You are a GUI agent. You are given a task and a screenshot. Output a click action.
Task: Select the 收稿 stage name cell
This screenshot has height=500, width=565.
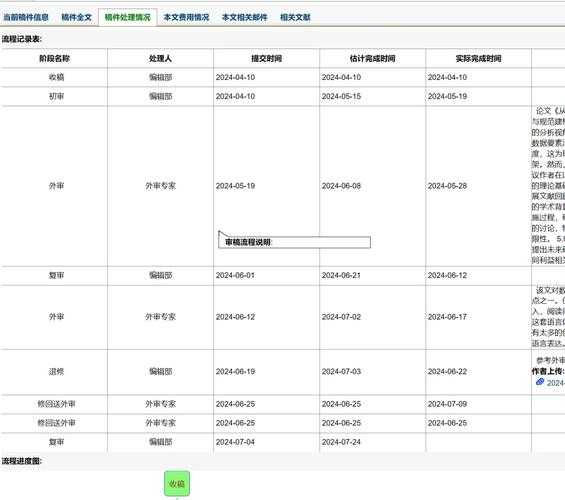click(x=56, y=77)
